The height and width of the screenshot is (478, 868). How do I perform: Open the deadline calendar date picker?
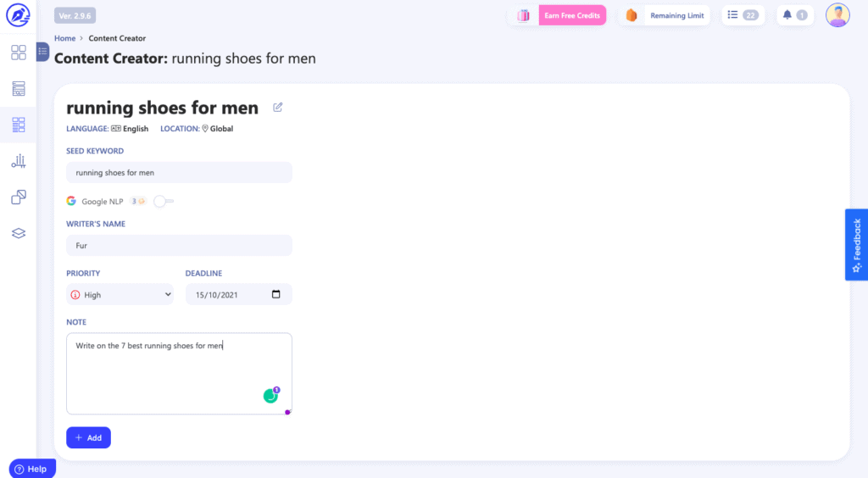pyautogui.click(x=275, y=295)
